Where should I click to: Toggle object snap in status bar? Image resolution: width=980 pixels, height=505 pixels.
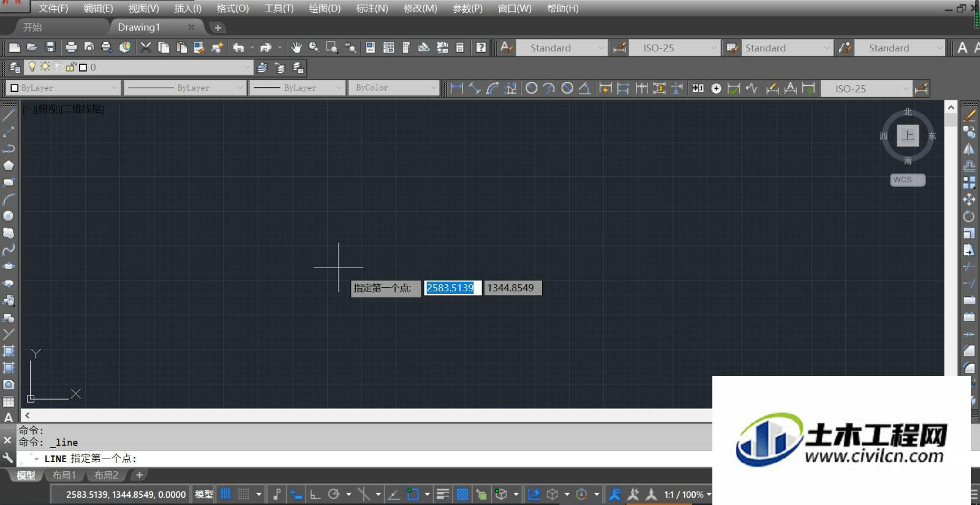click(413, 494)
